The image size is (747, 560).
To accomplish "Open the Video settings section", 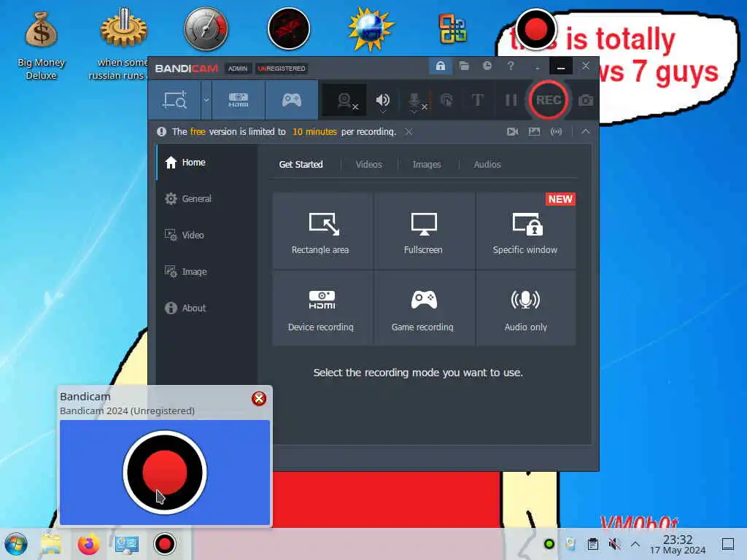I will [x=206, y=235].
